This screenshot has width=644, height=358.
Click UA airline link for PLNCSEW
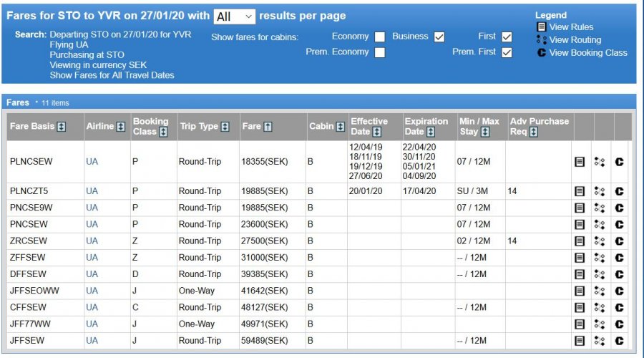click(92, 162)
